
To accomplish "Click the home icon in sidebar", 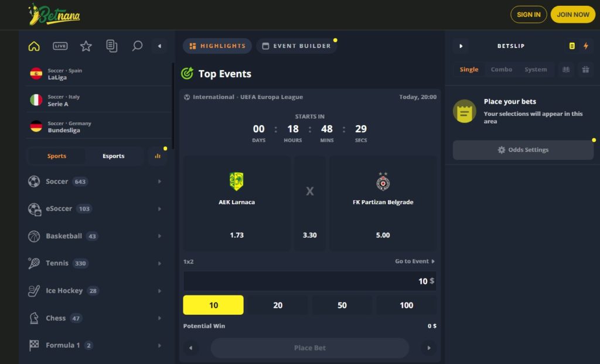I will pos(34,46).
